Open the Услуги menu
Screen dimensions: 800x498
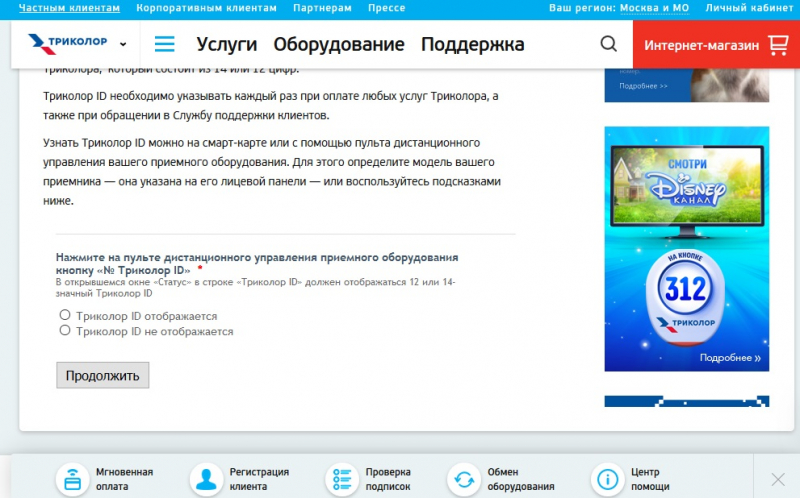(226, 45)
